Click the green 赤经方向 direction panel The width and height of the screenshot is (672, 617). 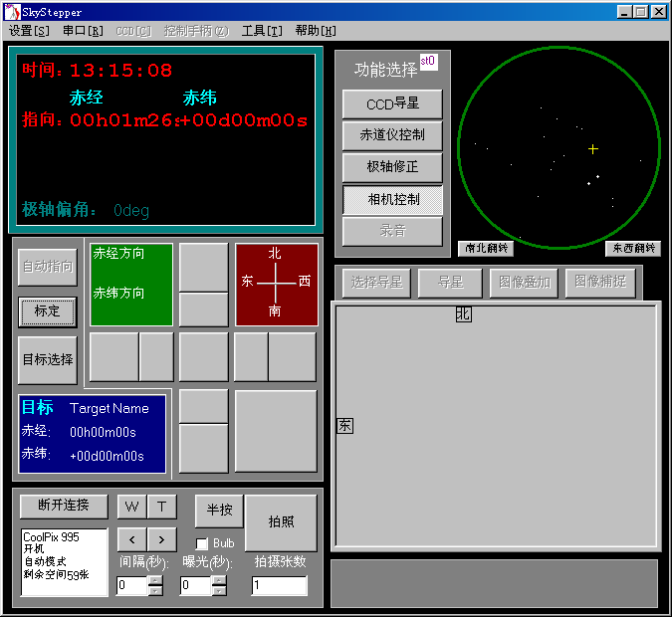[x=131, y=284]
